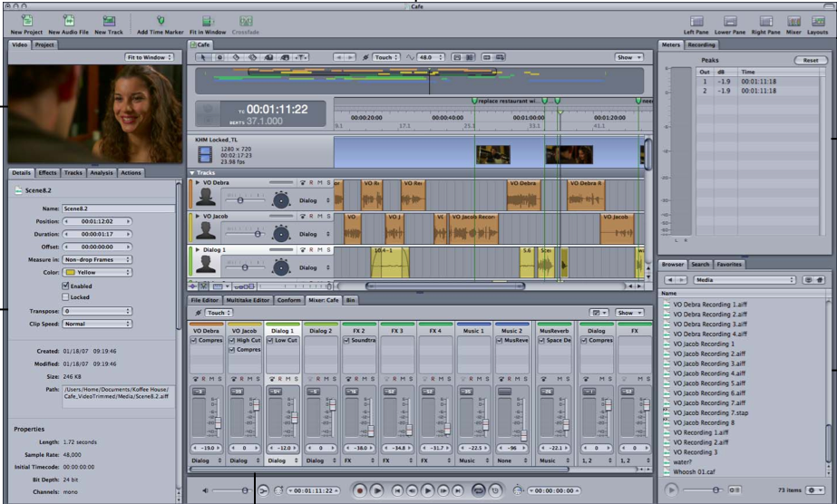Click the Add Time Marker icon
Screen dimensions: 837x504
[161, 21]
